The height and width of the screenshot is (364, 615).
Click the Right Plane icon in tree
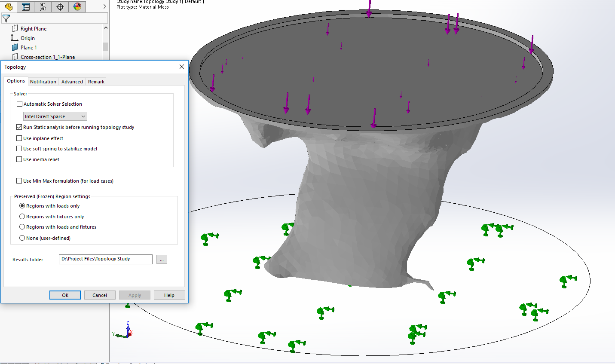tap(15, 28)
